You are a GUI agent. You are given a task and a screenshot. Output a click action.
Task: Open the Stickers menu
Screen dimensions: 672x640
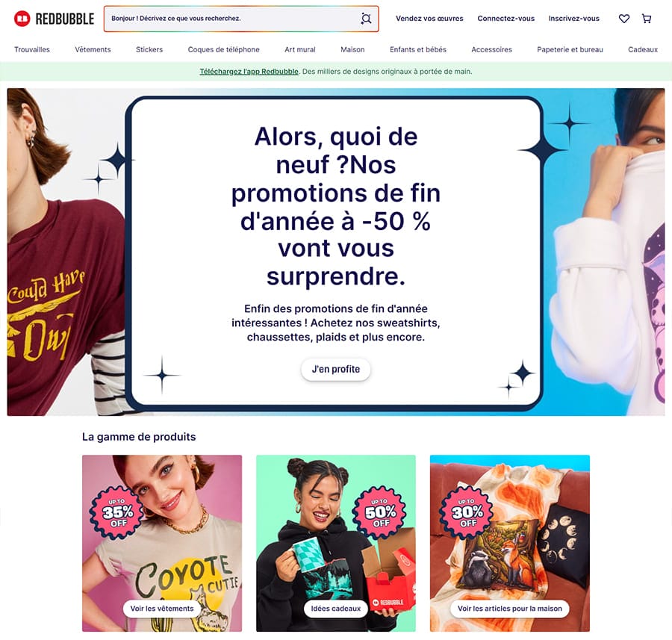149,50
